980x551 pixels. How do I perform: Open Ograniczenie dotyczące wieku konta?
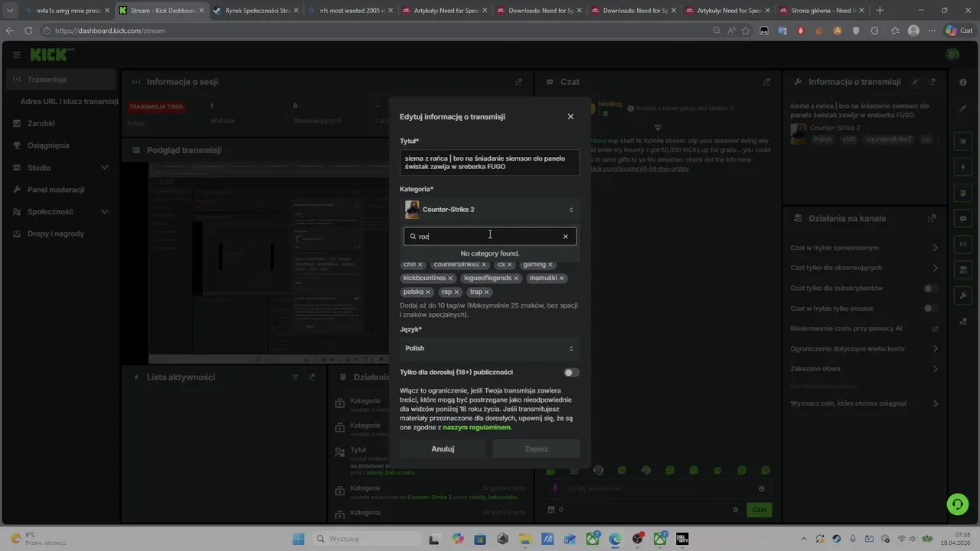(x=864, y=349)
